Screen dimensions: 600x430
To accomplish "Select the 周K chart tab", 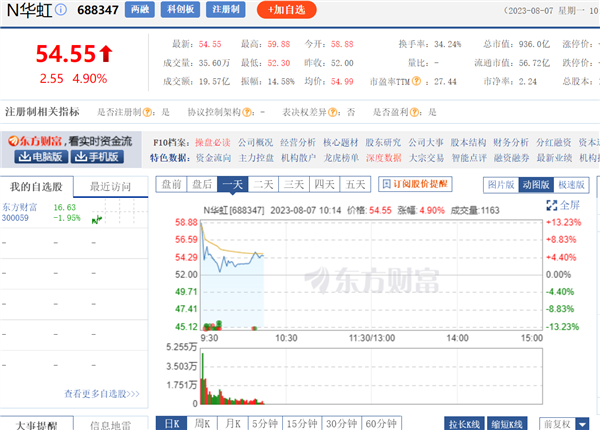I will [202, 423].
